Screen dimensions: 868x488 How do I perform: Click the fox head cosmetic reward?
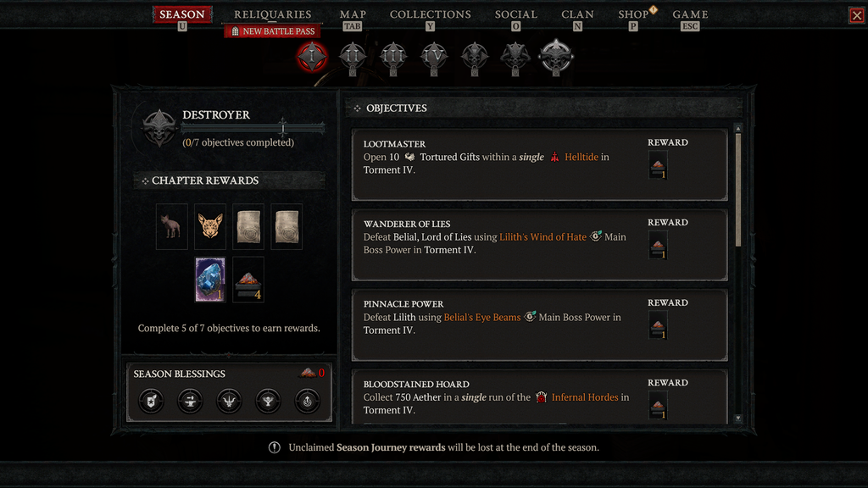coord(210,226)
